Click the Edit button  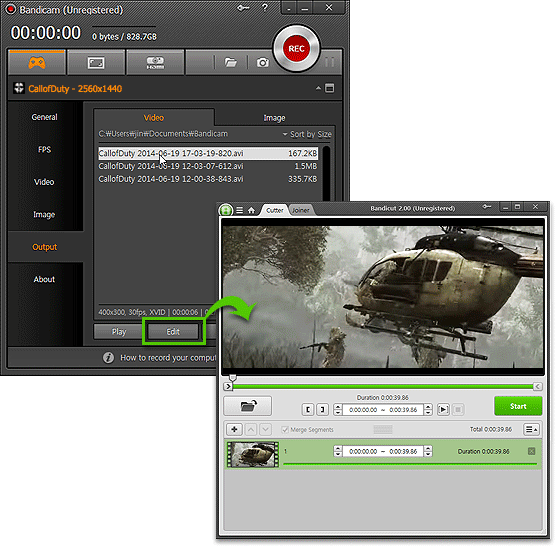(173, 332)
